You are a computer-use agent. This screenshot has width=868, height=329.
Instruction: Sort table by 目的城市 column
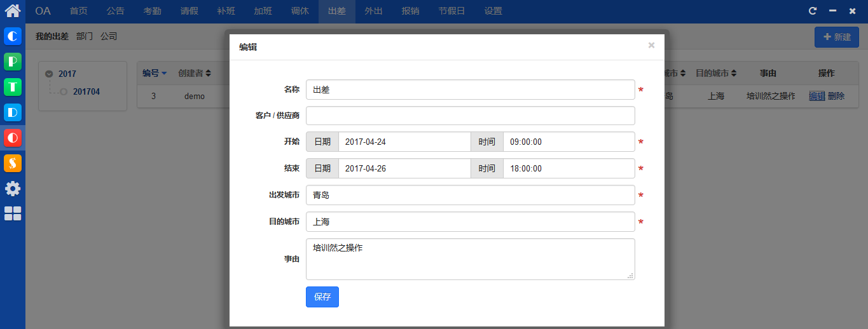coord(716,74)
